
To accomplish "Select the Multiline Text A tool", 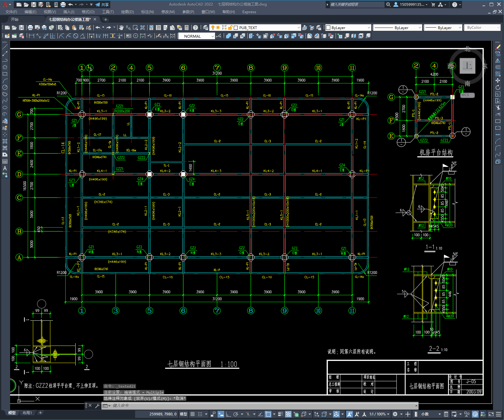I will 5,168.
